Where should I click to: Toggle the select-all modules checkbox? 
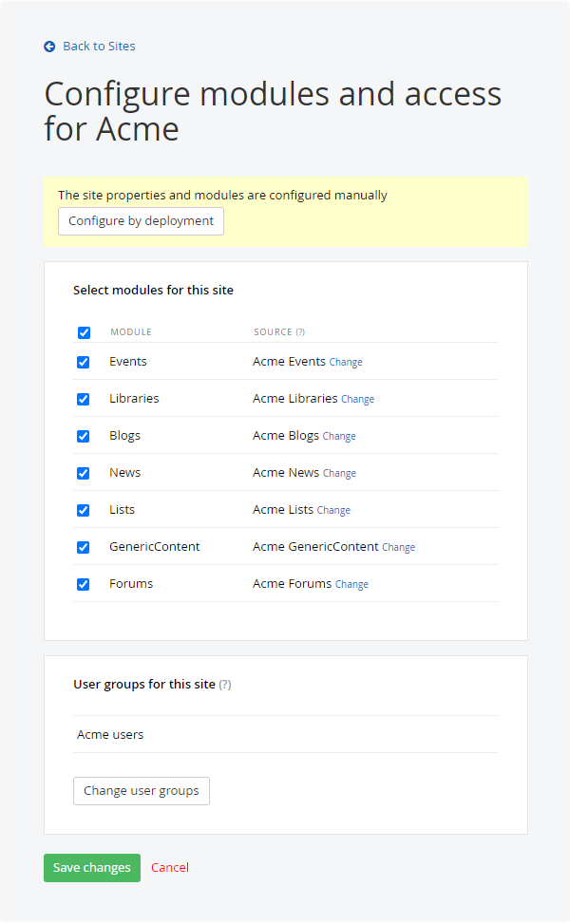[x=84, y=332]
